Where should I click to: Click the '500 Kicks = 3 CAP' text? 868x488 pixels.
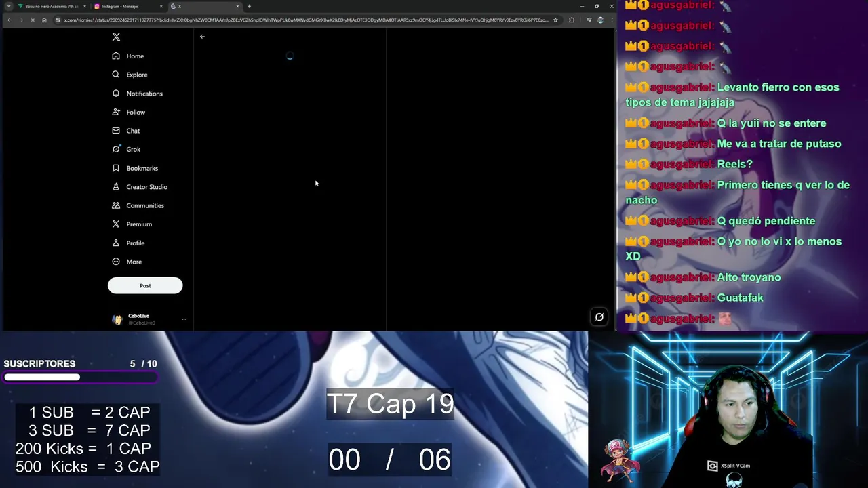pyautogui.click(x=87, y=467)
